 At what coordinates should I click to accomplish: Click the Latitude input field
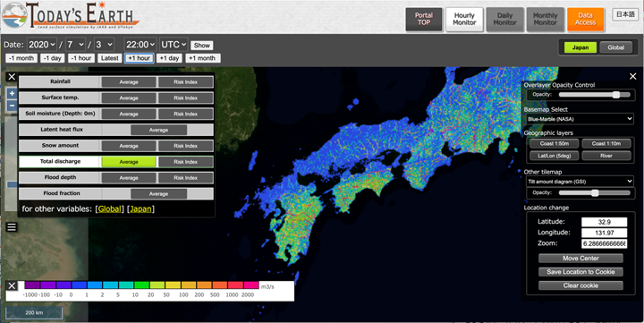click(604, 222)
